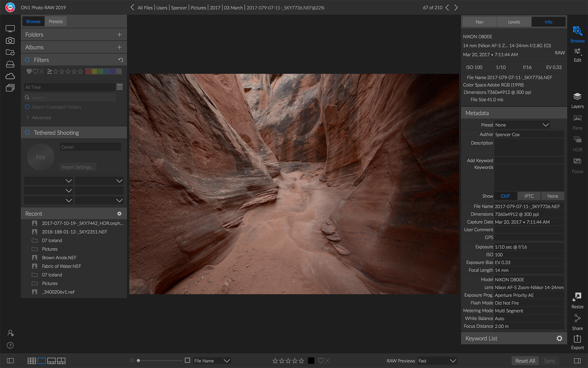The image size is (588, 368).
Task: Click the Reset All button
Action: pos(525,361)
